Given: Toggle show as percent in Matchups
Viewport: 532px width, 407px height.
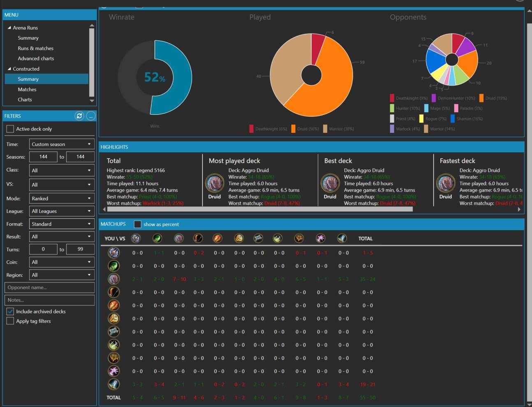Looking at the screenshot, I should pos(138,224).
